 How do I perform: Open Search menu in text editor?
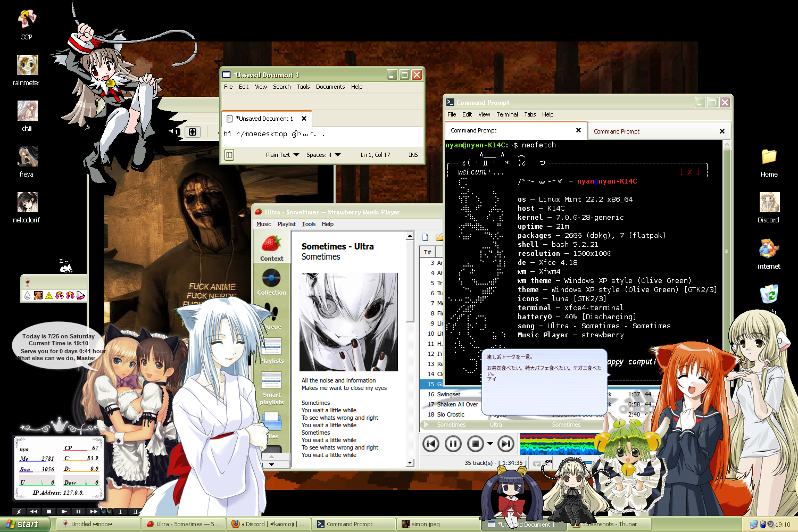[282, 87]
